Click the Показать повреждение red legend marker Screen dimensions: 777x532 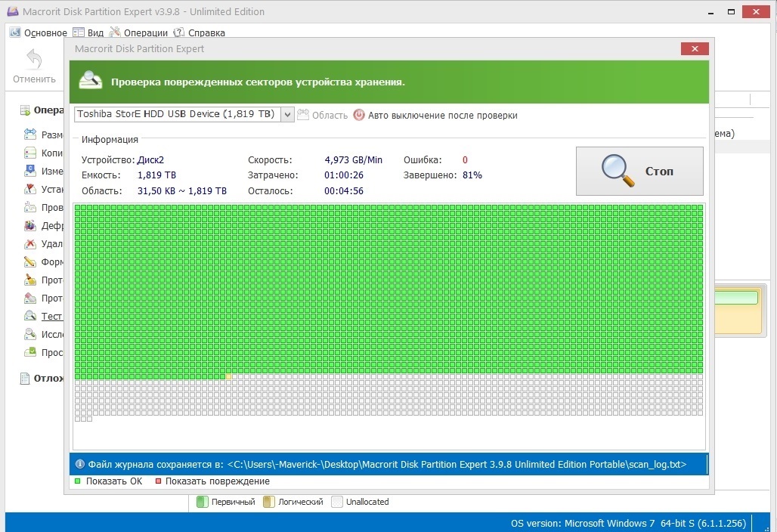coord(159,481)
